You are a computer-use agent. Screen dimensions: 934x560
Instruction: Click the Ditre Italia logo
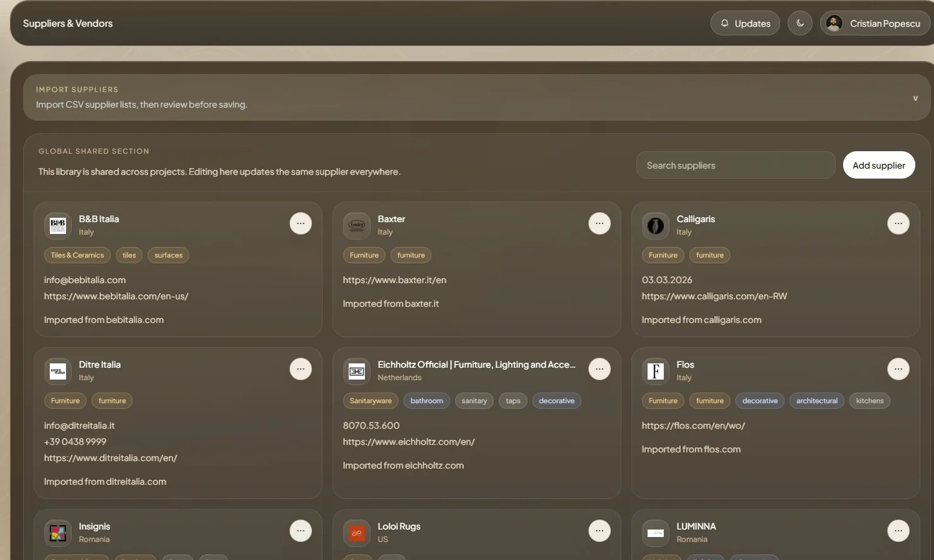pos(58,371)
